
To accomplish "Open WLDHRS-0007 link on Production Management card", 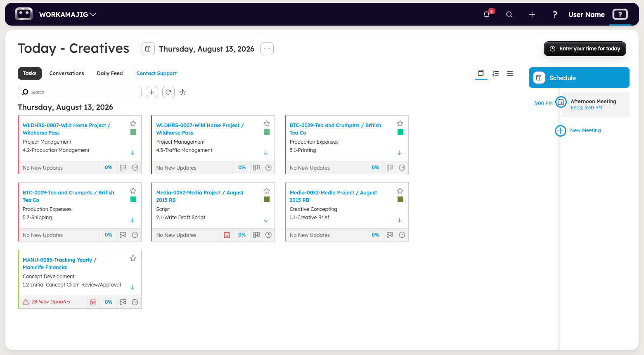I will 66,129.
